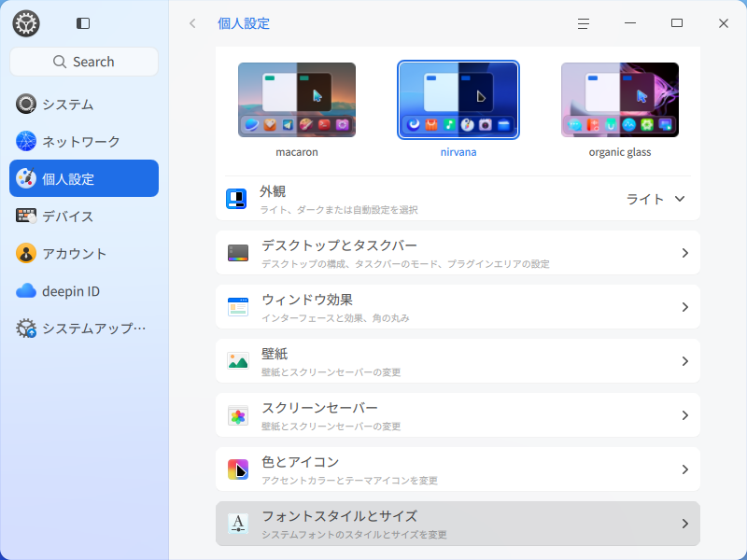Click the Control Center gear logo
The height and width of the screenshot is (560, 747).
pos(26,23)
